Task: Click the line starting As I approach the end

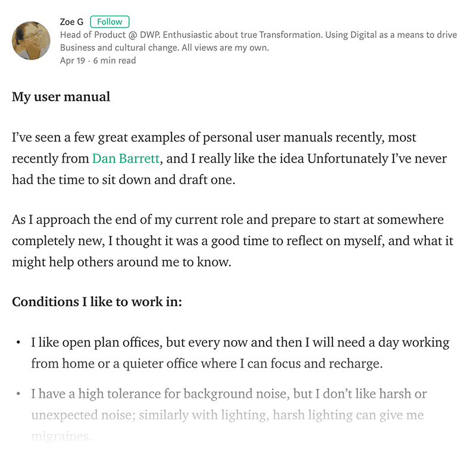Action: point(228,220)
